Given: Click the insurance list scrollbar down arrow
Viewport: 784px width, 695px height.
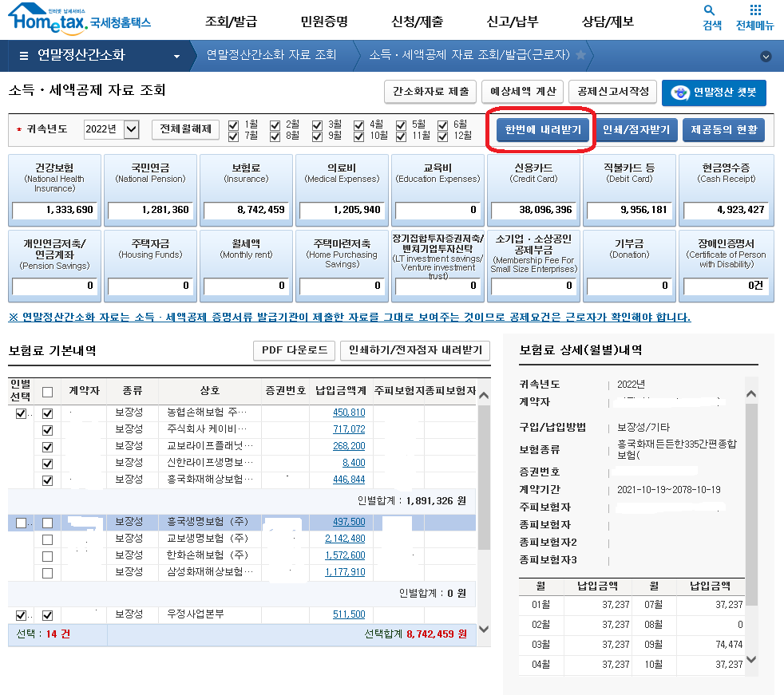Looking at the screenshot, I should 484,629.
